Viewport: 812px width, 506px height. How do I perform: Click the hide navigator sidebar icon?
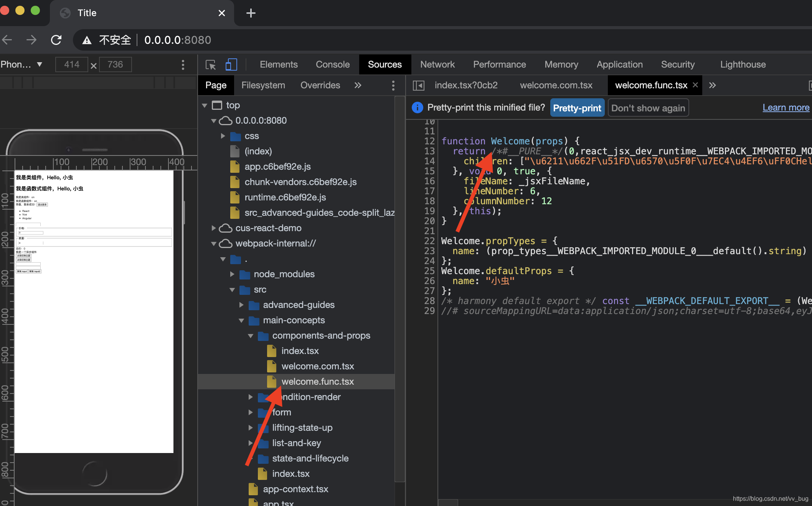[x=418, y=85]
